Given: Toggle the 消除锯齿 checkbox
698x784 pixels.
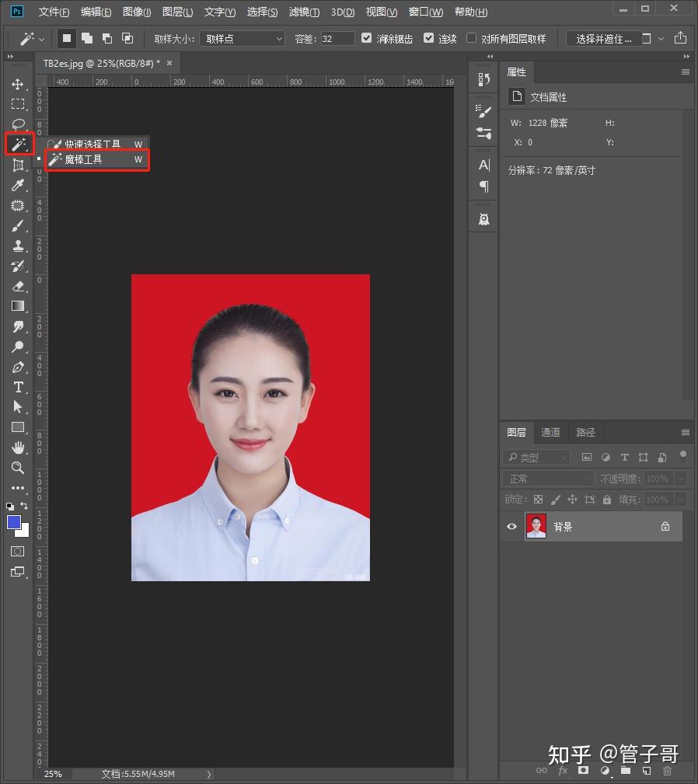Looking at the screenshot, I should (367, 38).
